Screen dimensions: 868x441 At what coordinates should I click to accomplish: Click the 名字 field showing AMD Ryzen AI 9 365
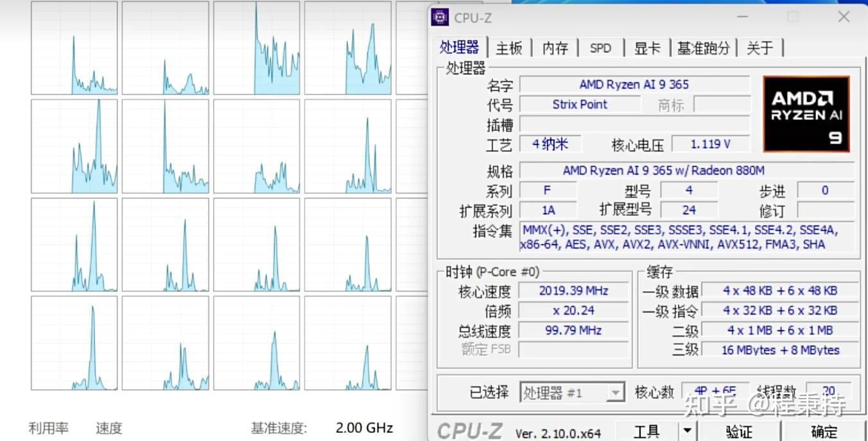[635, 84]
